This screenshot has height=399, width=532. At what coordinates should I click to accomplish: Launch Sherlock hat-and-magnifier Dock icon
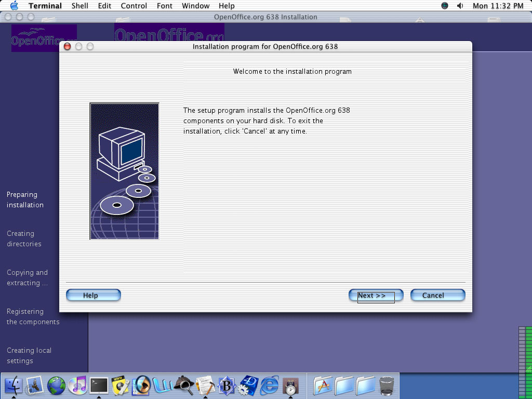(x=184, y=386)
